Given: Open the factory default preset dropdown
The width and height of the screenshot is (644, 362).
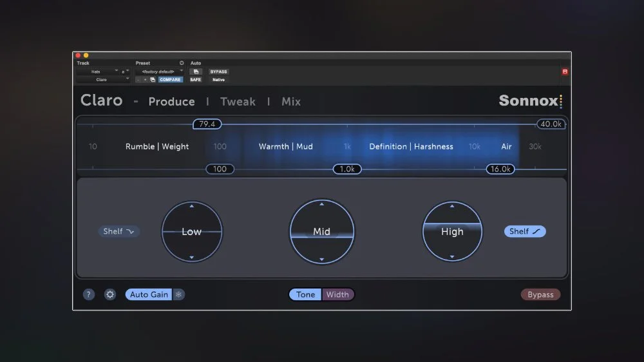Looking at the screenshot, I should [x=159, y=71].
